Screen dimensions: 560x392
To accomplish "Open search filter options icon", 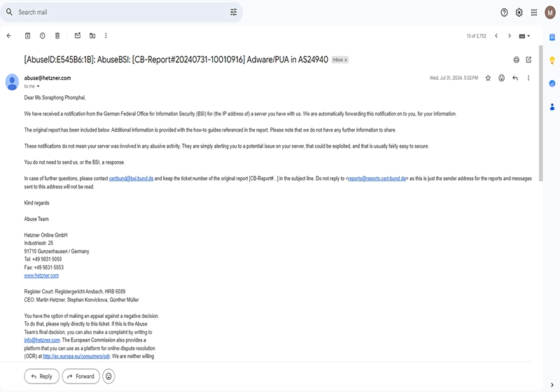I will pos(233,12).
